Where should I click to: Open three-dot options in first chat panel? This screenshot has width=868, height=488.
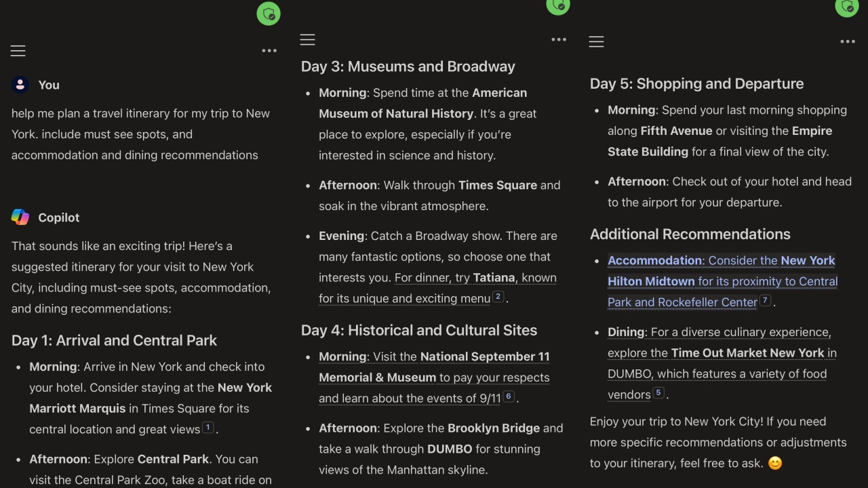pos(269,51)
